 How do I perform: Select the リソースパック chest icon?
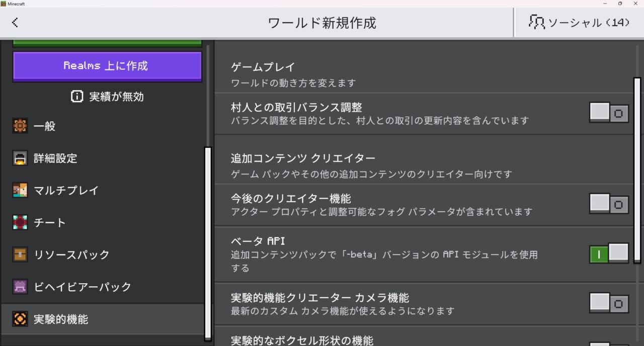tap(20, 255)
